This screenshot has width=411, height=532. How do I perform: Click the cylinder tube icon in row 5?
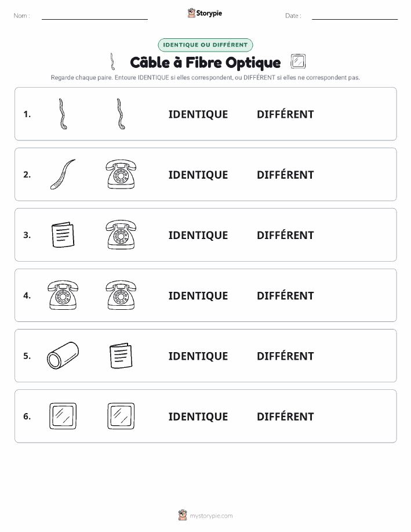pos(63,356)
